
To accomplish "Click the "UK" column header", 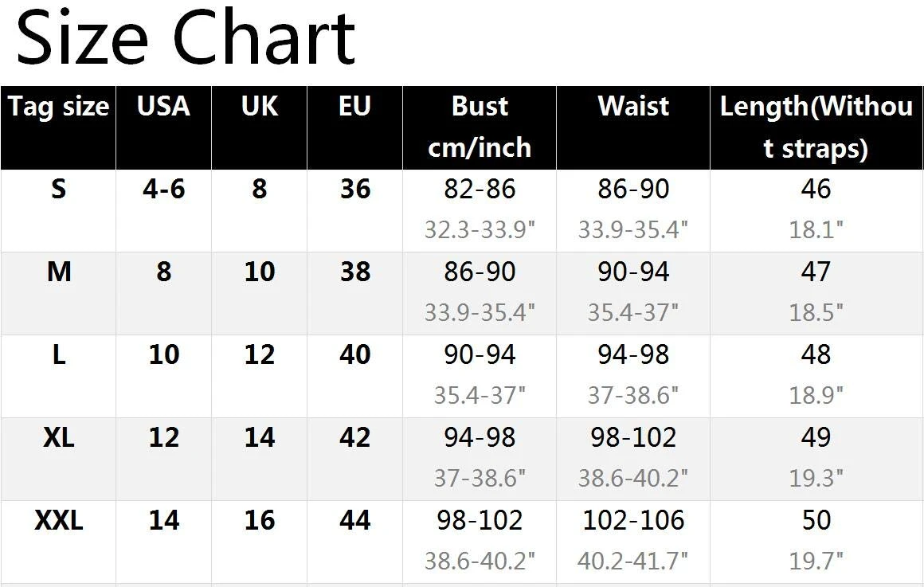I will pos(260,107).
